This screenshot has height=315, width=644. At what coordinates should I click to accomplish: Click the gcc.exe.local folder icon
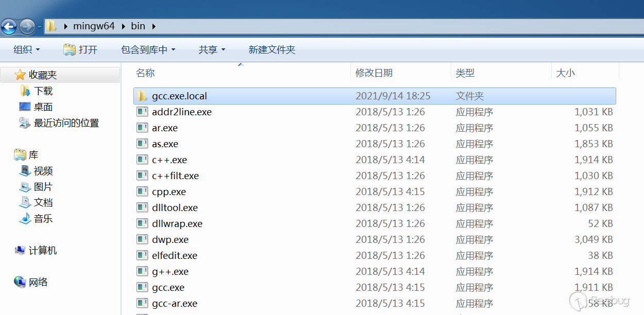coord(142,96)
